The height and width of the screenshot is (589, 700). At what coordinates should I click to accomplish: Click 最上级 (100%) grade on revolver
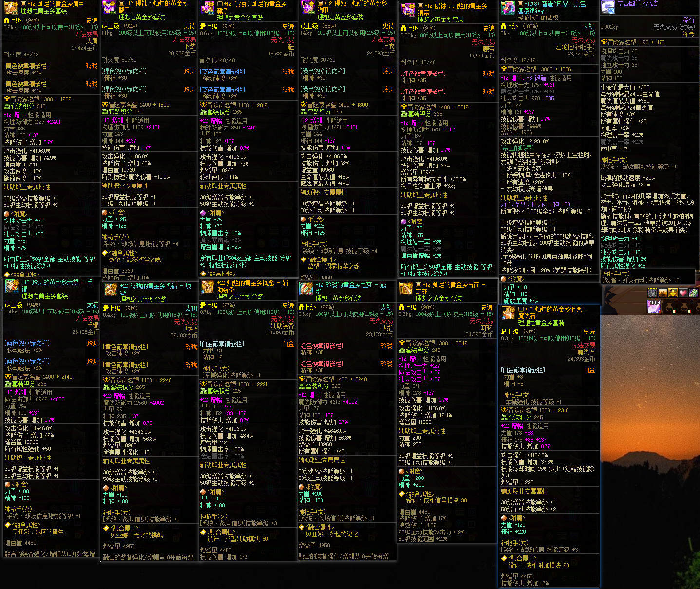click(519, 26)
